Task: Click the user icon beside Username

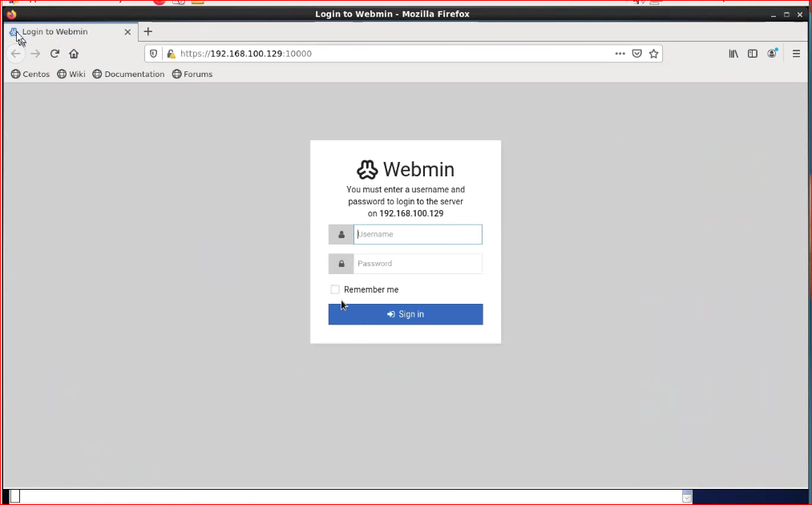Action: [341, 234]
